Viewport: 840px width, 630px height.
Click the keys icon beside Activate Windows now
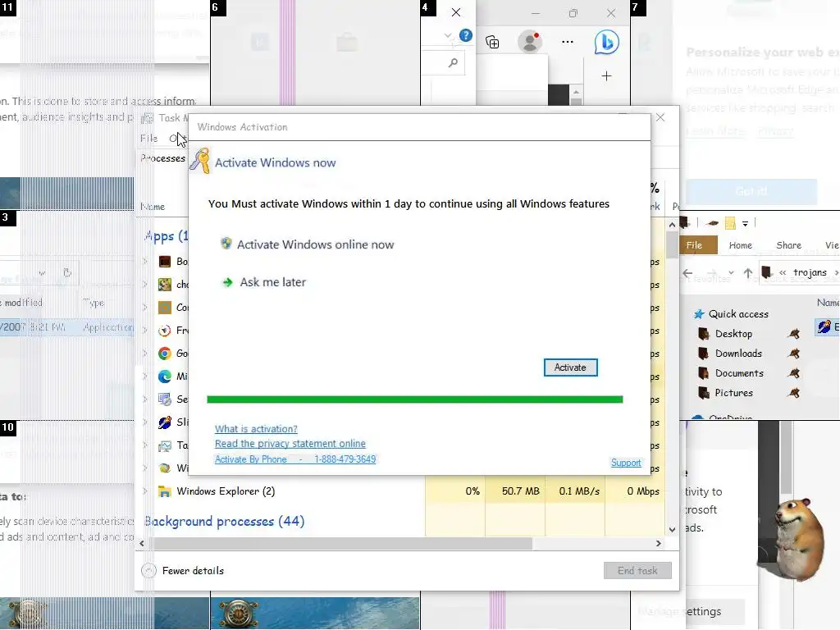click(x=200, y=161)
